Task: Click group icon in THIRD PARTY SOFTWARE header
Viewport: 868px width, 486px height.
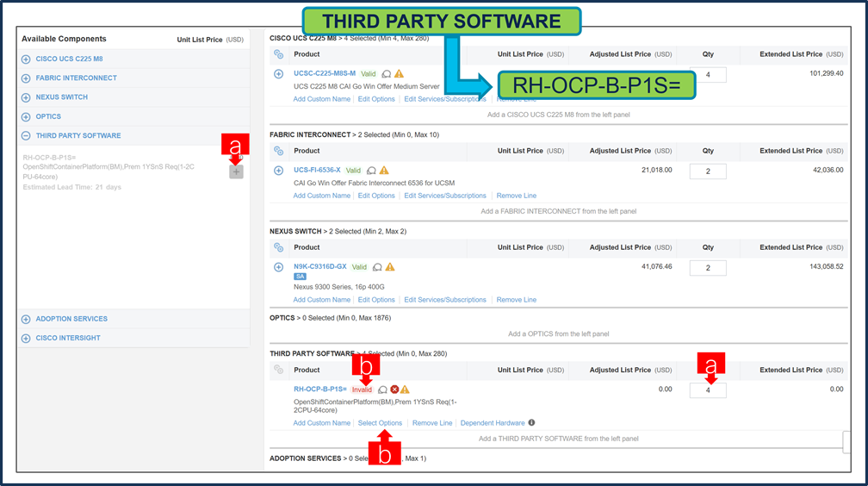Action: (x=278, y=370)
